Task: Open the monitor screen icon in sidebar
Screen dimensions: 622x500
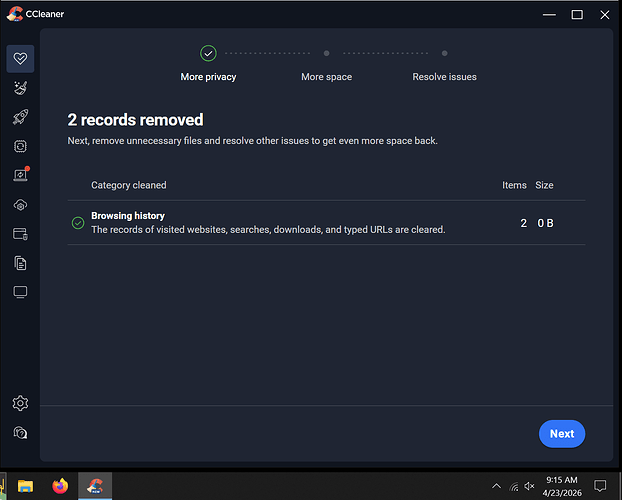Action: [x=20, y=292]
